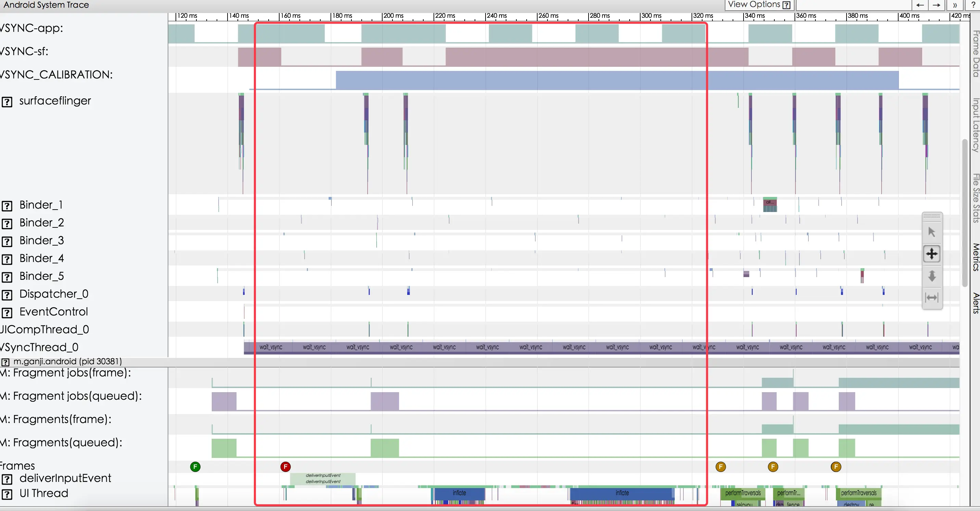Open the Input Latency side tab
The height and width of the screenshot is (511, 980).
(976, 125)
